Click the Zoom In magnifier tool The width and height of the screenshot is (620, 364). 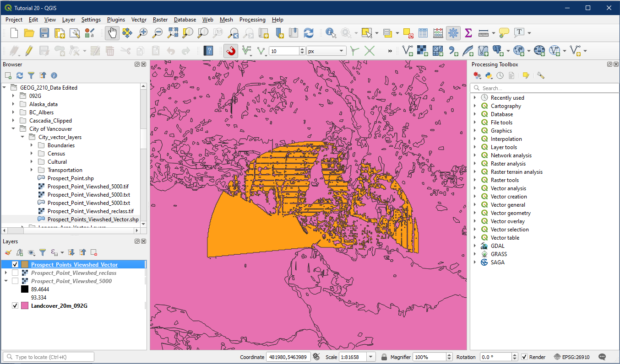(142, 33)
